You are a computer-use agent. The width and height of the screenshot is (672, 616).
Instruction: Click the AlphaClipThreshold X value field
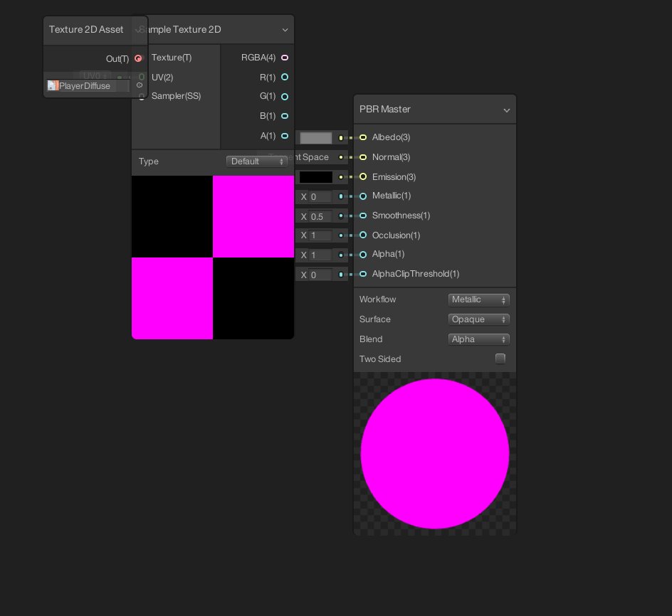click(320, 275)
